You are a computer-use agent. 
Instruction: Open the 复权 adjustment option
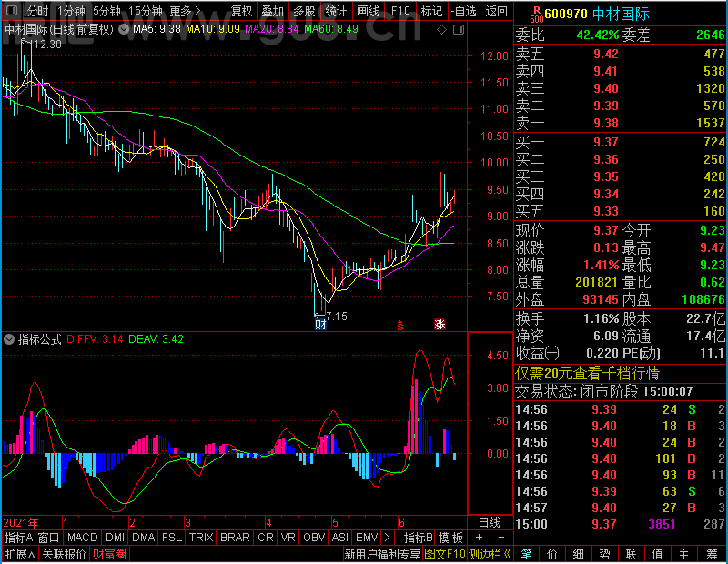click(242, 11)
